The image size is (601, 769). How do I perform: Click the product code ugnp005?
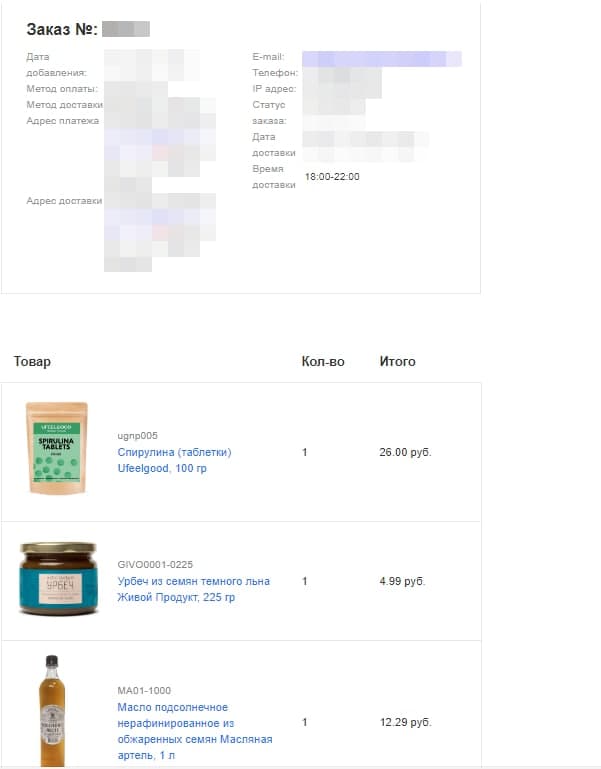coord(137,436)
